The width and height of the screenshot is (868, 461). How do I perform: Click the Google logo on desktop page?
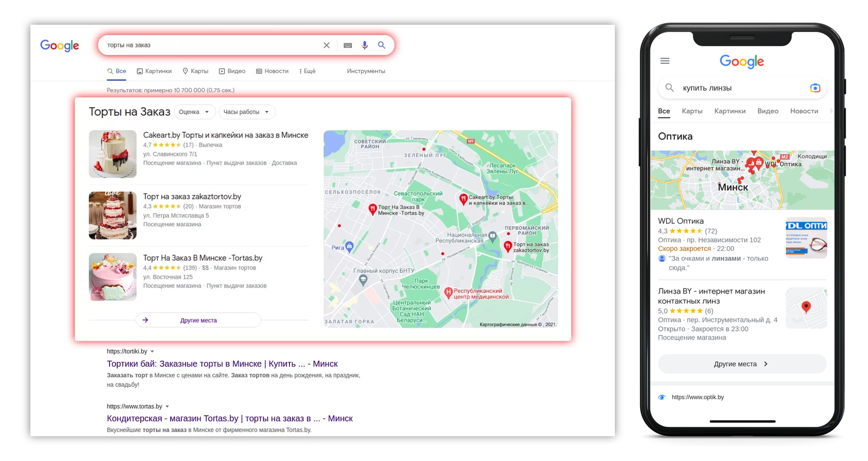pyautogui.click(x=59, y=45)
